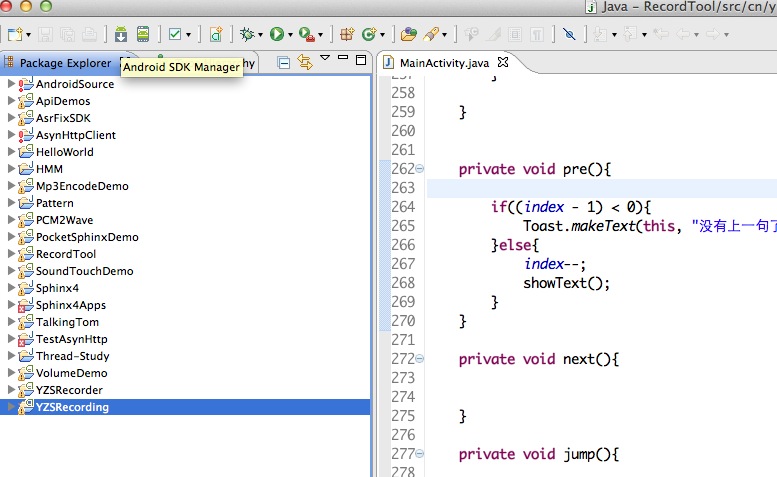Close the MainActivity.java tab
777x477 pixels.
503,62
